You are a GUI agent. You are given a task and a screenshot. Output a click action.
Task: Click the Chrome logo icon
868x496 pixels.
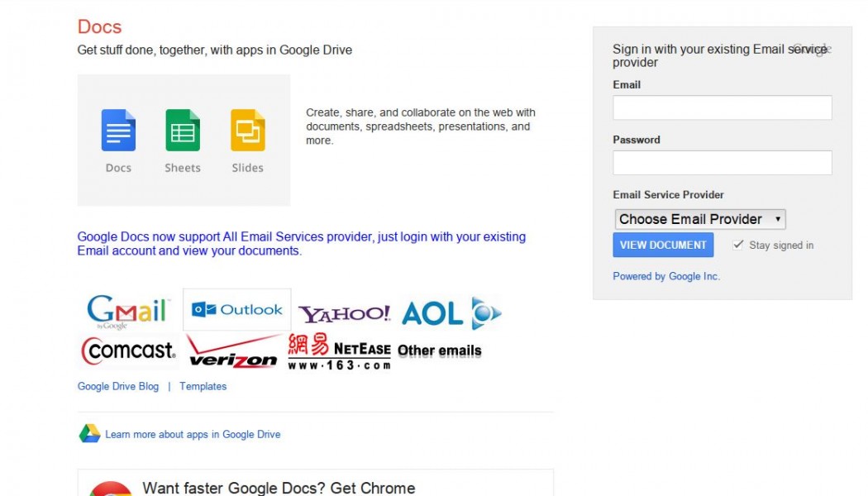coord(111,489)
